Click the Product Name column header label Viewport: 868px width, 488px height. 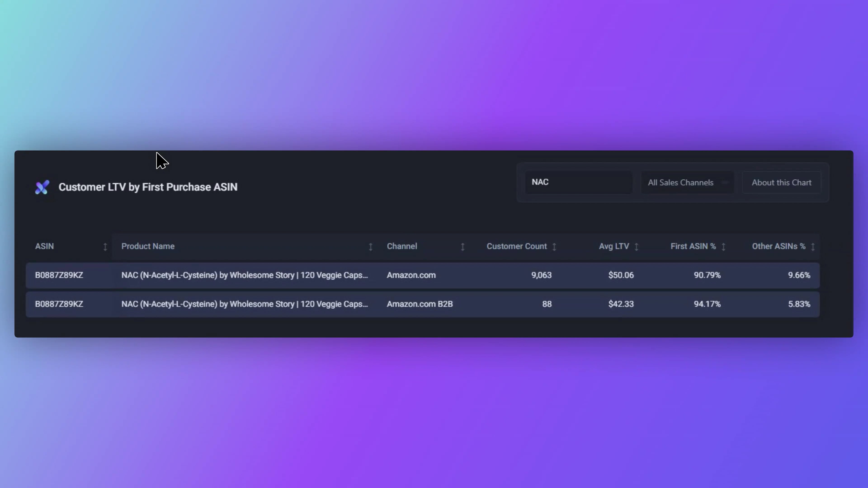point(148,246)
